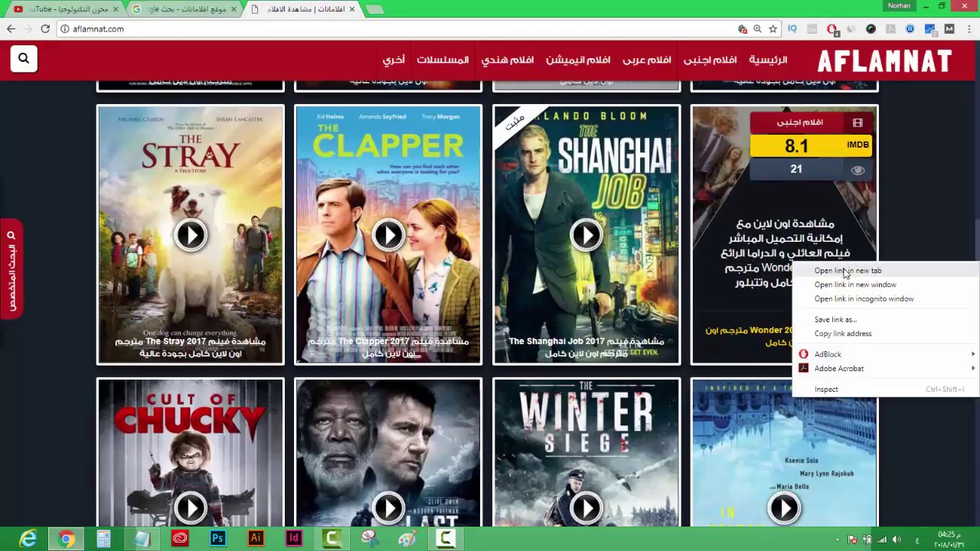Select 'Copy link address' from context menu
Viewport: 980px width, 551px height.
click(x=886, y=334)
